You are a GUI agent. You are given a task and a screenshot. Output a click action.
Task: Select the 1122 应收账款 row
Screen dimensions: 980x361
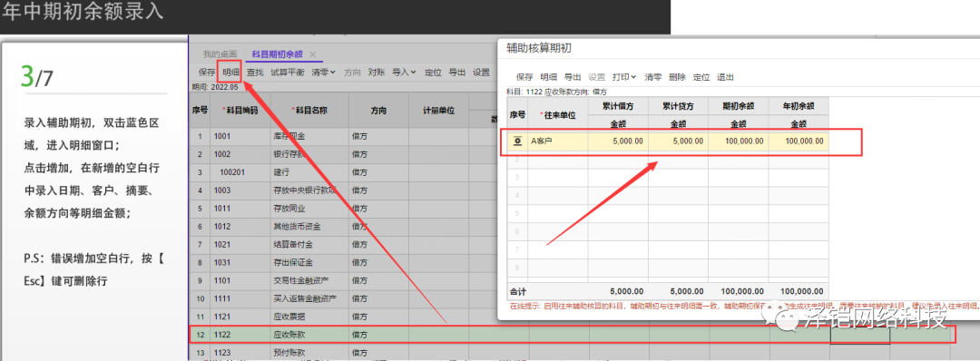[x=572, y=335]
